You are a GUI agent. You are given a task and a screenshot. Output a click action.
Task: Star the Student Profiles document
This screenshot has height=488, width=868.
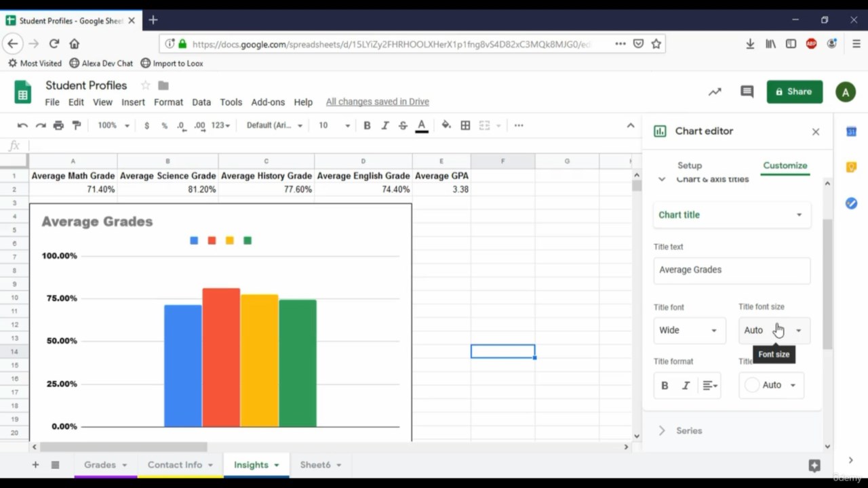145,85
